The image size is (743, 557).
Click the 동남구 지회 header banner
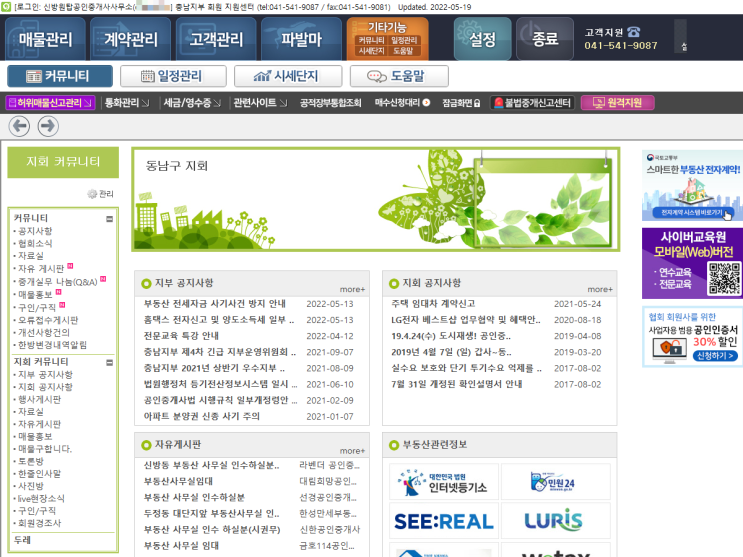(376, 200)
